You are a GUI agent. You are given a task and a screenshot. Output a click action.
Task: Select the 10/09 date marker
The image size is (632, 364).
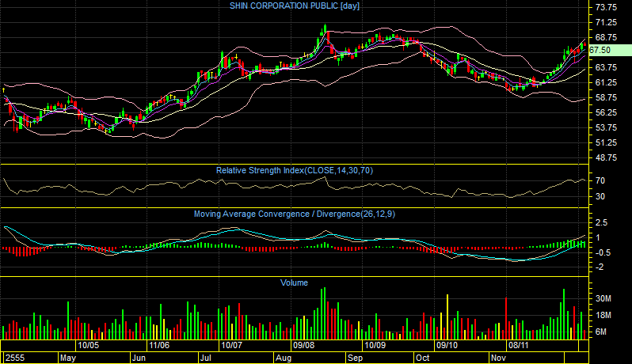pyautogui.click(x=375, y=345)
